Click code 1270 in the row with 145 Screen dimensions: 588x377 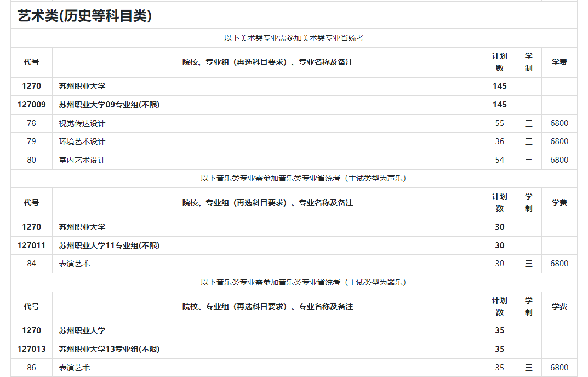(31, 86)
